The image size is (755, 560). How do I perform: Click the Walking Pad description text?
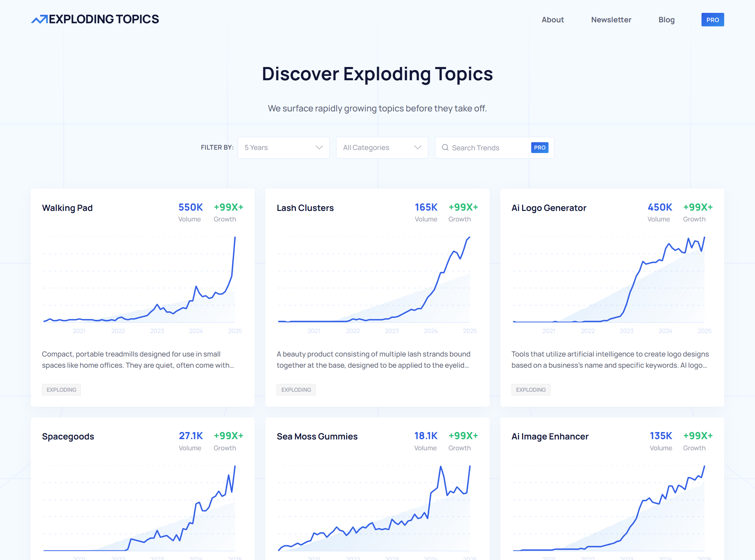138,360
